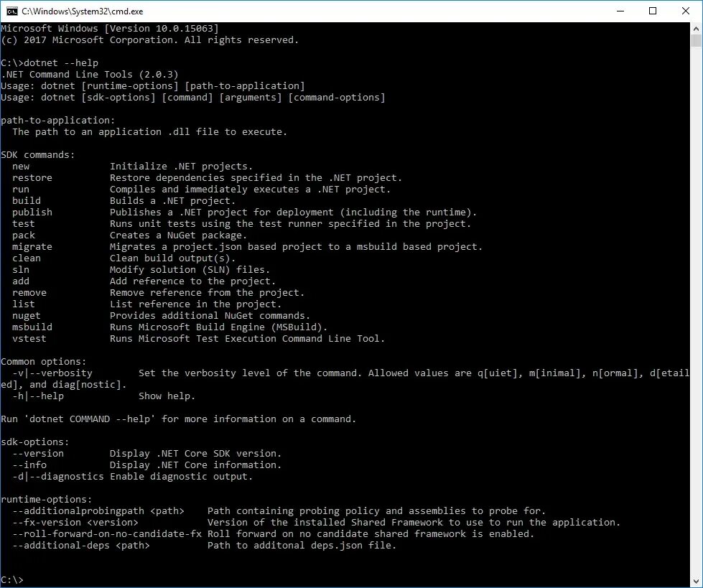
Task: Click 'Display .NET Core SDK version.' text
Action: tap(195, 454)
